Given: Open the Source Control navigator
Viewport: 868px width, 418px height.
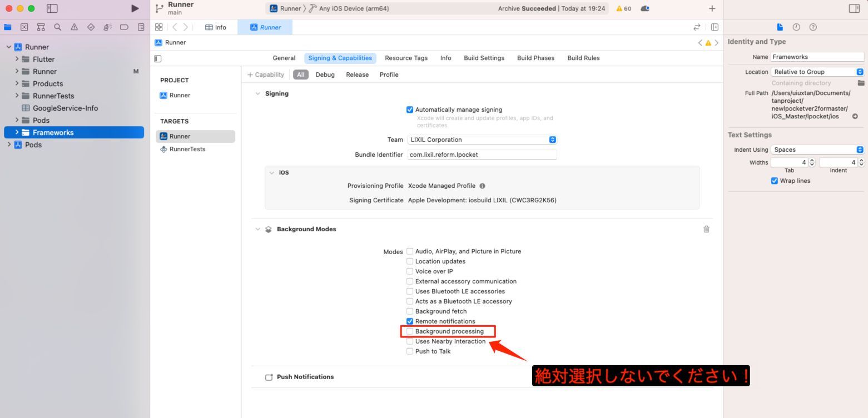Looking at the screenshot, I should point(24,27).
